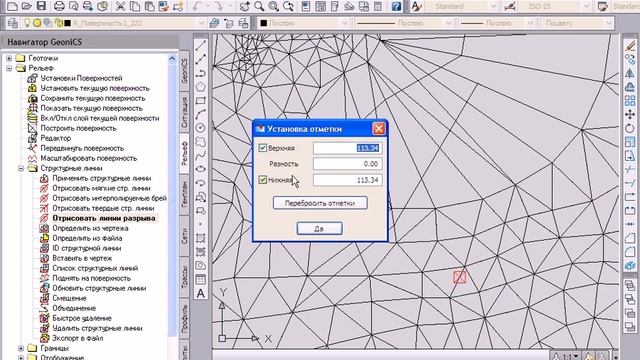Select the Rectangle draw tool
This screenshot has height=360, width=640.
point(200,100)
